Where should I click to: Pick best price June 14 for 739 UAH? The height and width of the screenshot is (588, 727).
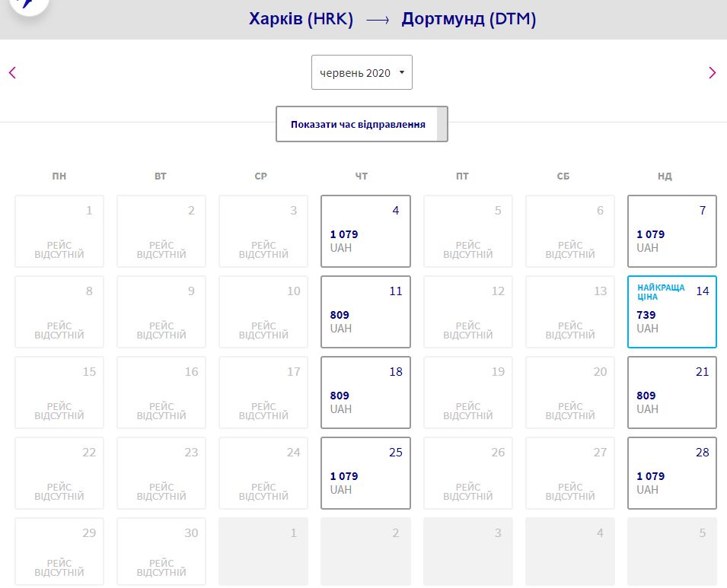click(671, 312)
